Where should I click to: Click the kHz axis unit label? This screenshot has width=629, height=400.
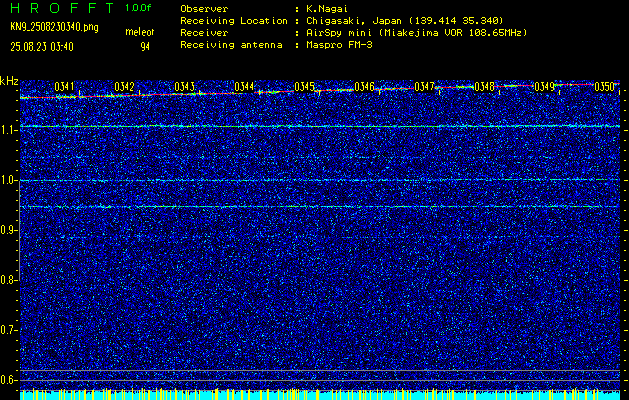[9, 81]
